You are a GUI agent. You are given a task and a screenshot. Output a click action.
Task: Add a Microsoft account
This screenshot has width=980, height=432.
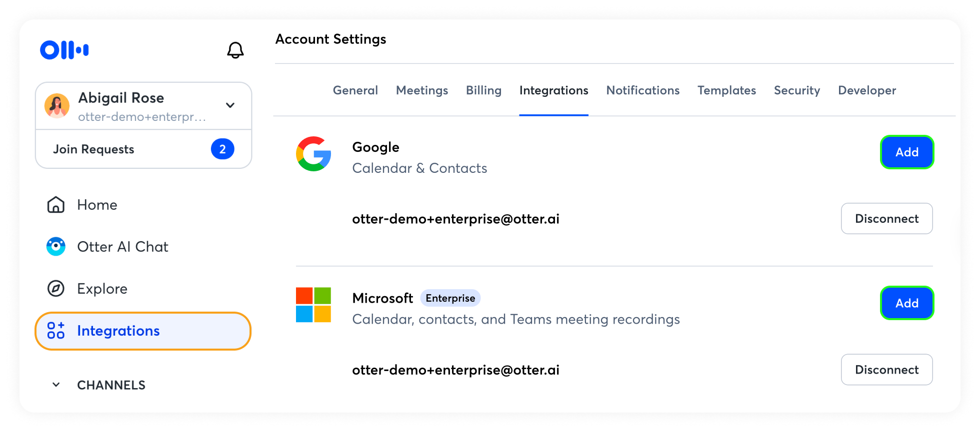click(x=906, y=303)
